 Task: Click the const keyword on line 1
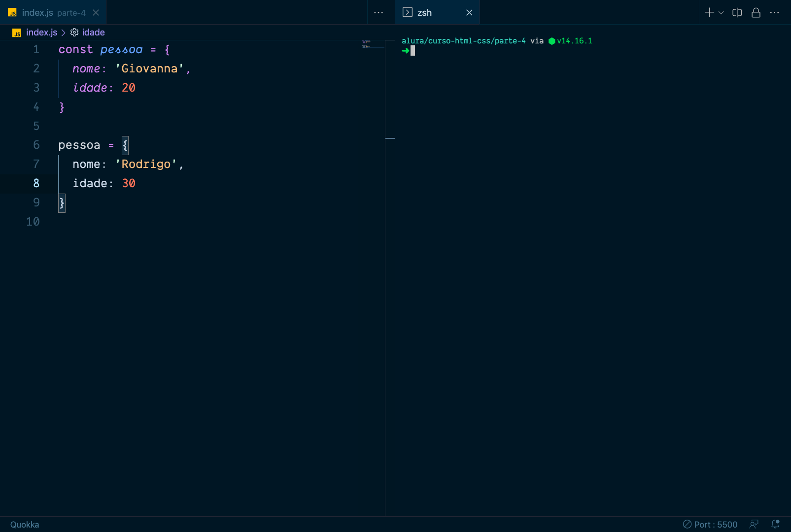click(76, 50)
